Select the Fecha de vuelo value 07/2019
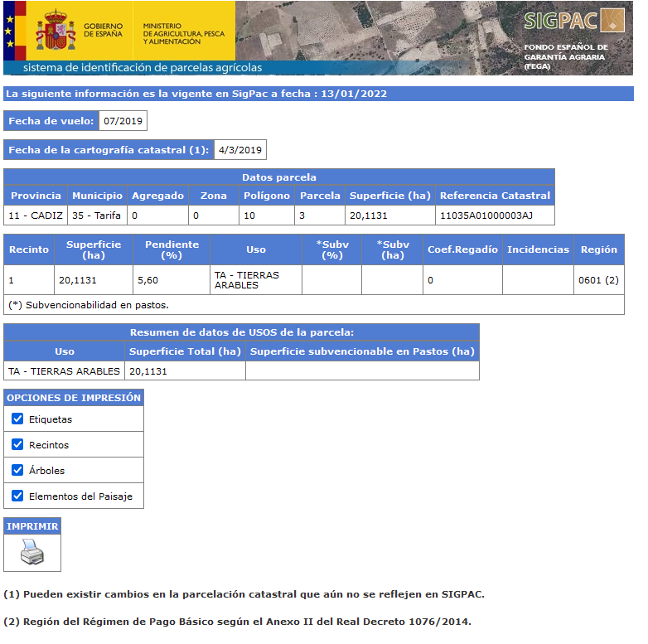Viewport: 648px width, 644px height. coord(123,121)
